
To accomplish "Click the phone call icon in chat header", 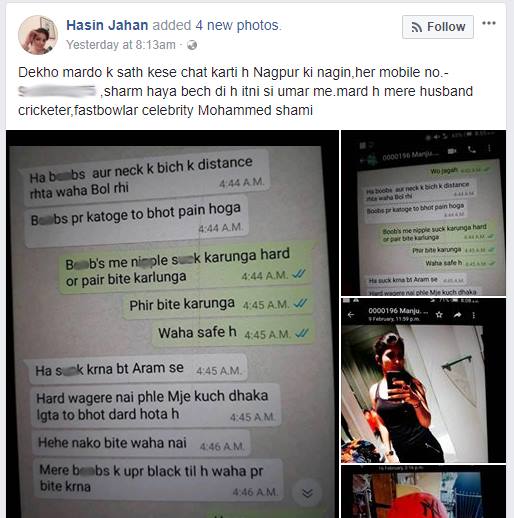I will point(471,150).
